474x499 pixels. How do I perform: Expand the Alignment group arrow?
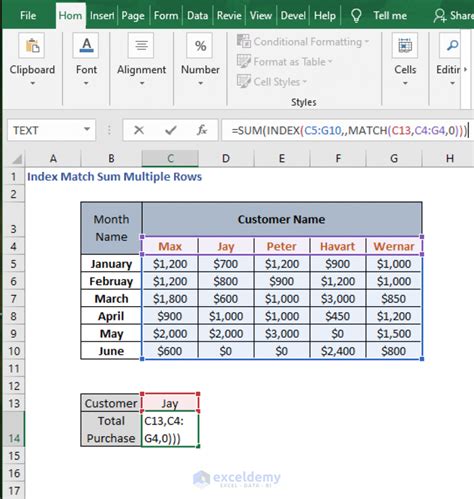coord(142,83)
